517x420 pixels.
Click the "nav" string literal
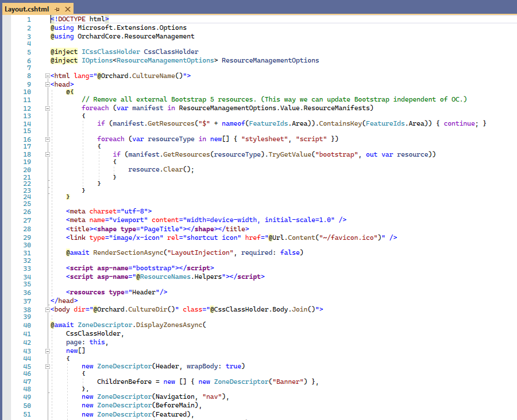point(211,396)
